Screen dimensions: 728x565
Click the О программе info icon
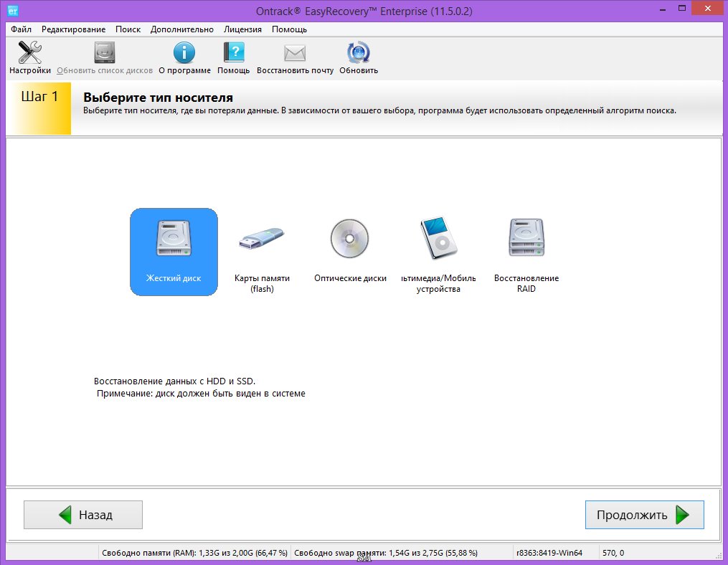pyautogui.click(x=184, y=54)
